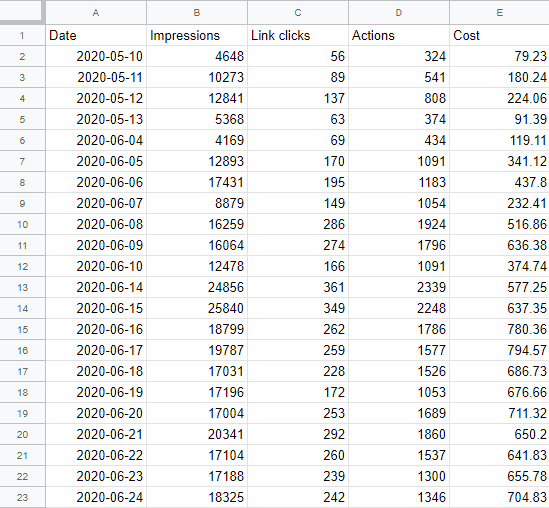
Task: Select row 23 header
Action: click(22, 497)
